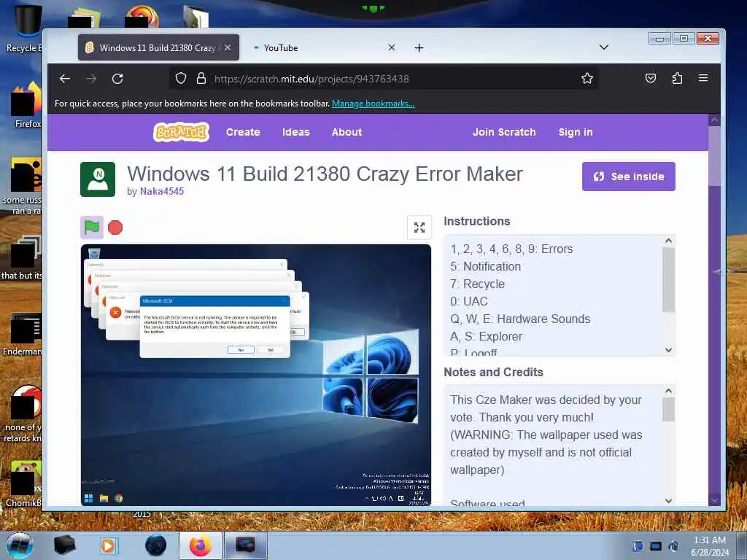This screenshot has height=560, width=747.
Task: Open the Ideas menu item
Action: 296,132
